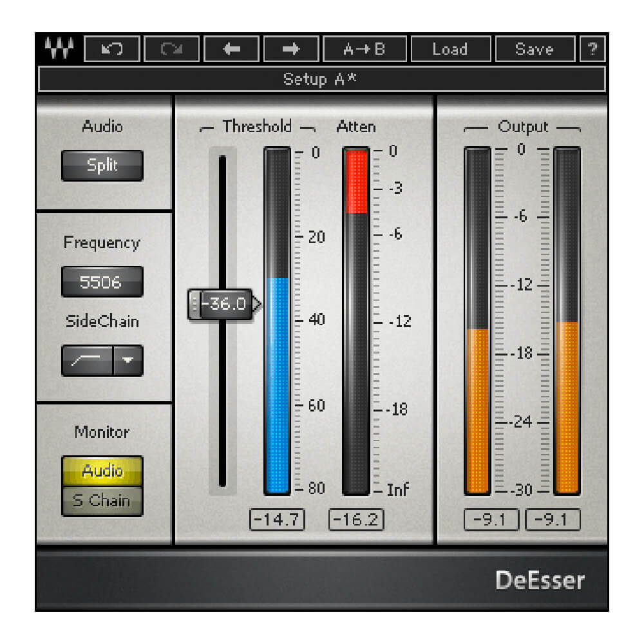
Task: Click the Atten section label
Action: click(x=356, y=126)
